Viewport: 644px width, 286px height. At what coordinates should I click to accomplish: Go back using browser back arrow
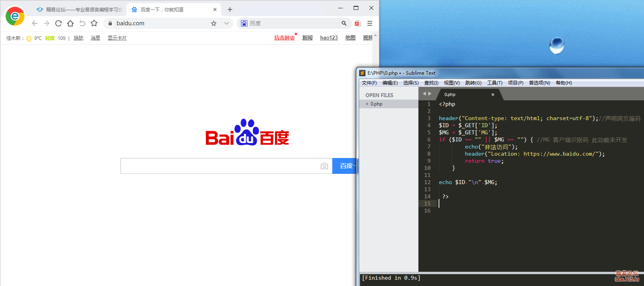coord(35,23)
